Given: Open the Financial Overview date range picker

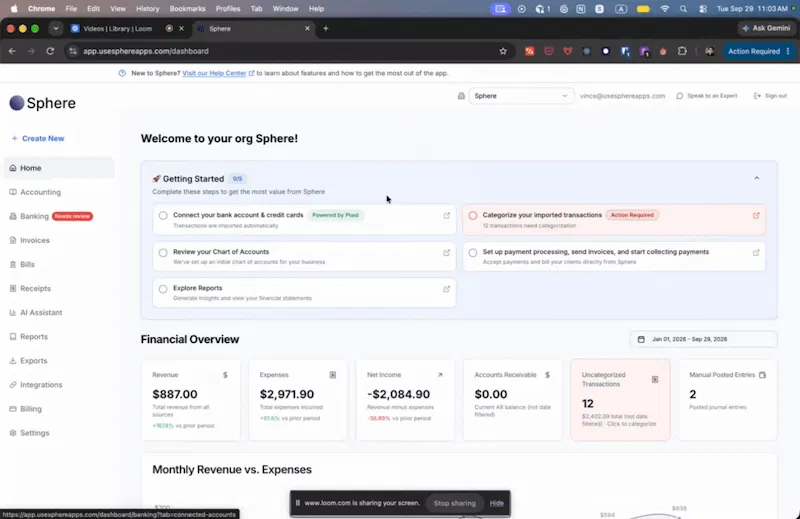Looking at the screenshot, I should point(704,339).
